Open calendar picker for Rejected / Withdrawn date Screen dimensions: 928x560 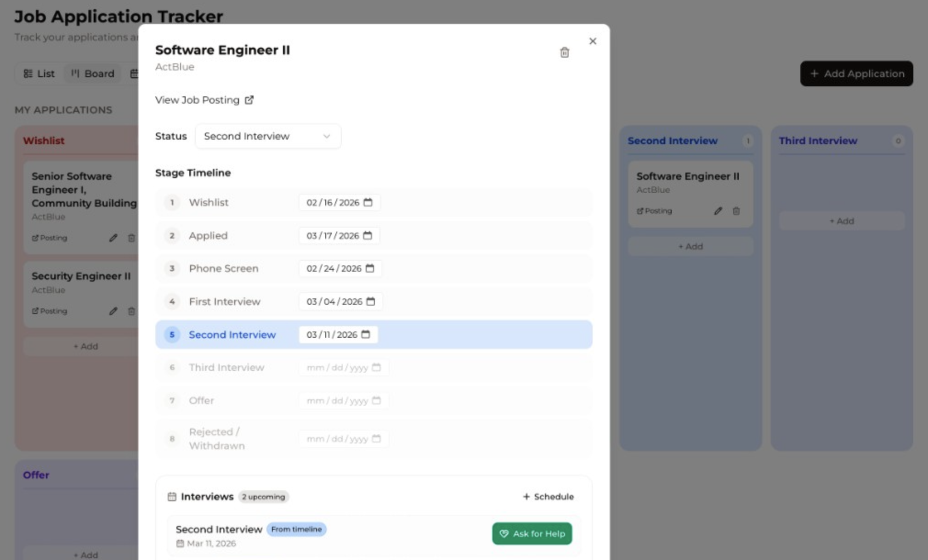376,439
